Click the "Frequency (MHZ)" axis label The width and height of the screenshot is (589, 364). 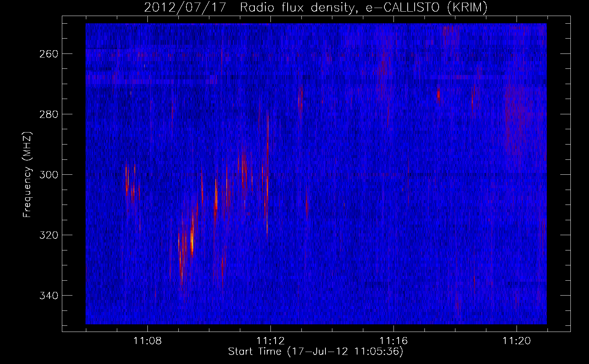(x=27, y=174)
